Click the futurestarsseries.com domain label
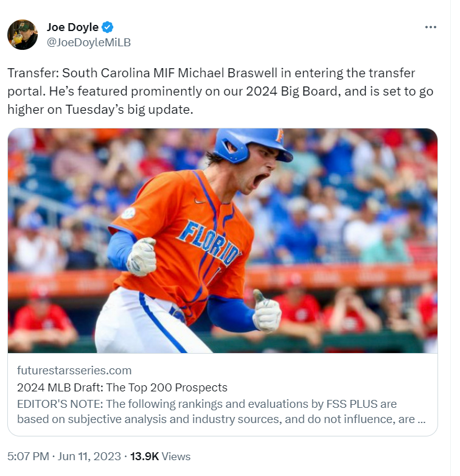Image resolution: width=460 pixels, height=476 pixels. (x=74, y=370)
